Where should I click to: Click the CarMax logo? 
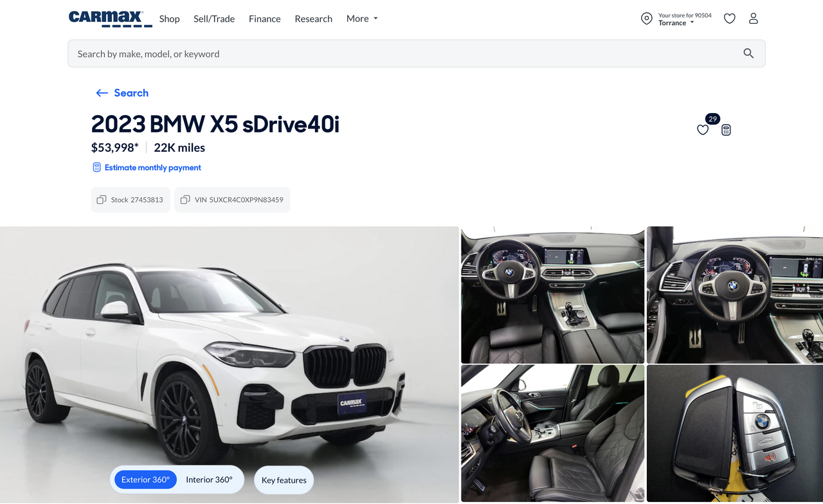[110, 19]
